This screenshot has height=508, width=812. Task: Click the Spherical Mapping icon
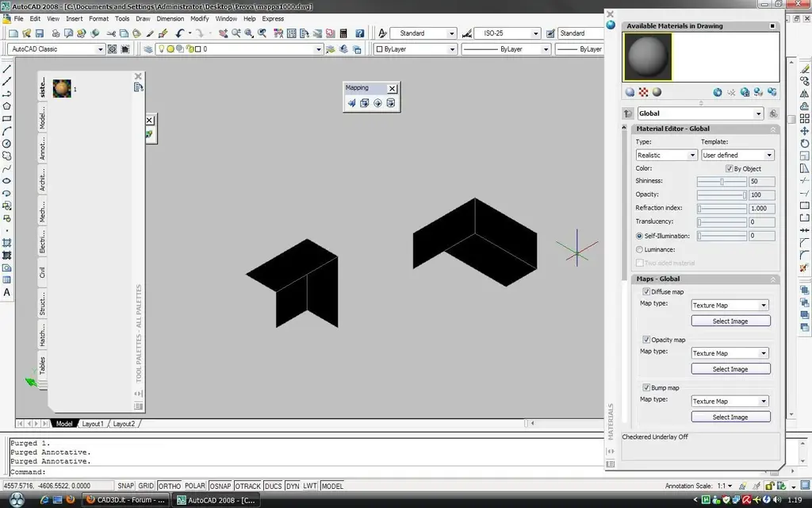(x=377, y=103)
